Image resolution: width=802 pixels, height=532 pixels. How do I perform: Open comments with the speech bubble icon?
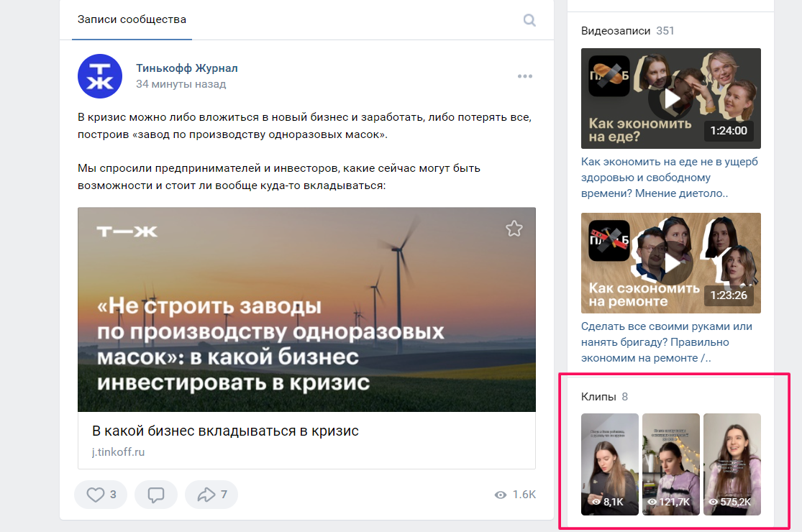[155, 495]
